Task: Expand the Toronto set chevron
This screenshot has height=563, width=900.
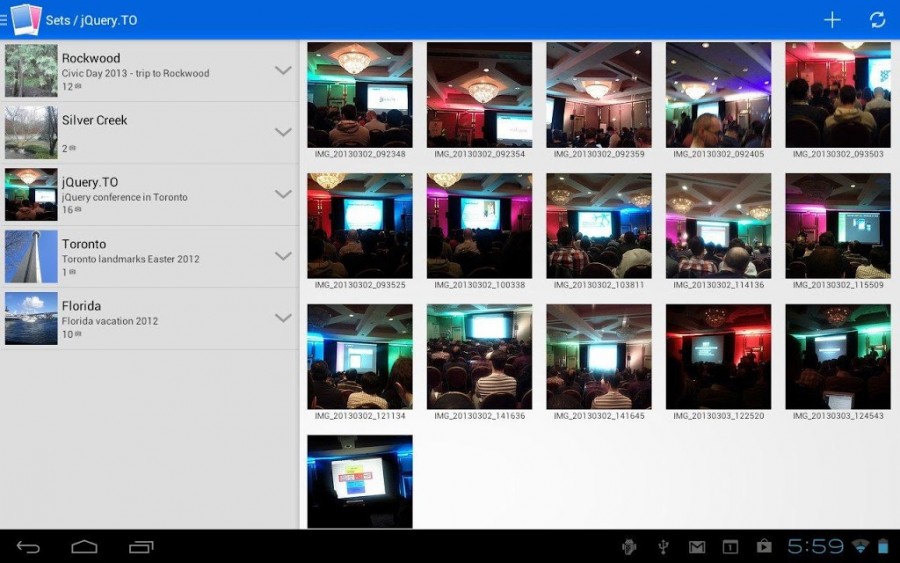Action: coord(283,256)
